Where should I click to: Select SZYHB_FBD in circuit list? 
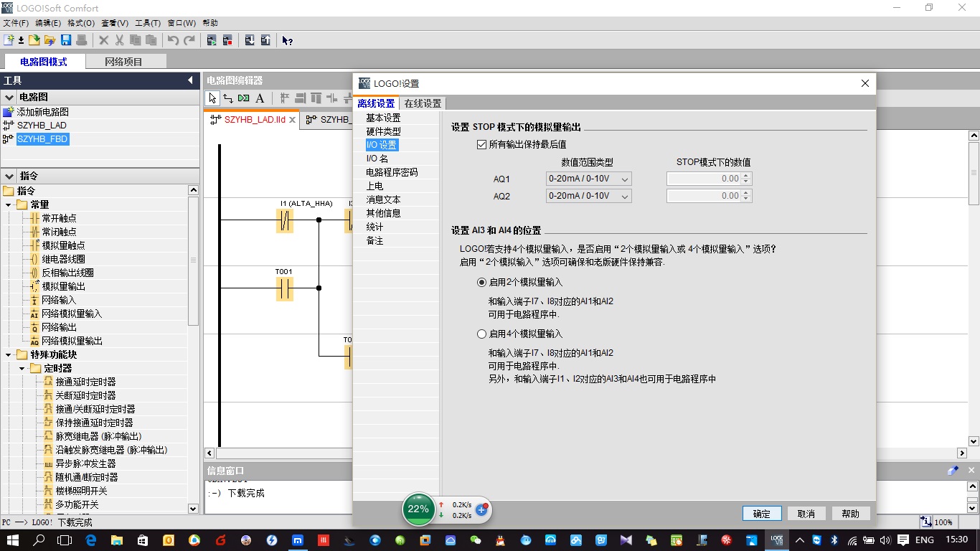click(x=42, y=139)
